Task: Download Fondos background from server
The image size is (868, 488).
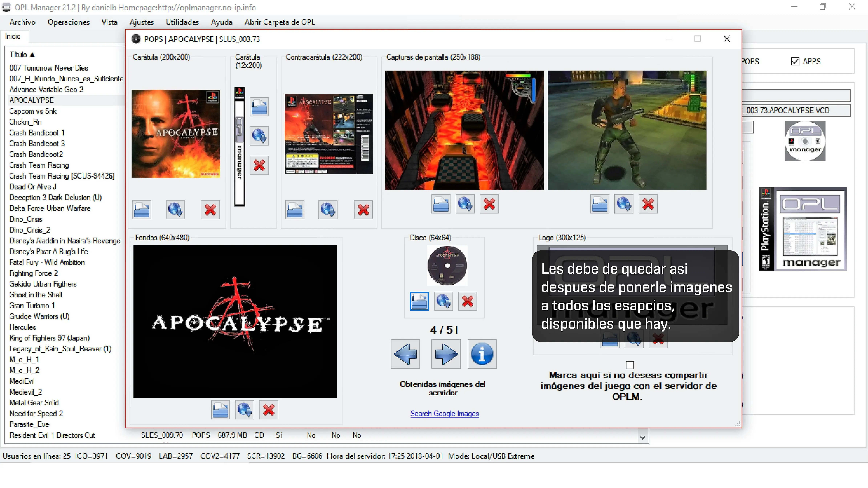Action: click(245, 410)
